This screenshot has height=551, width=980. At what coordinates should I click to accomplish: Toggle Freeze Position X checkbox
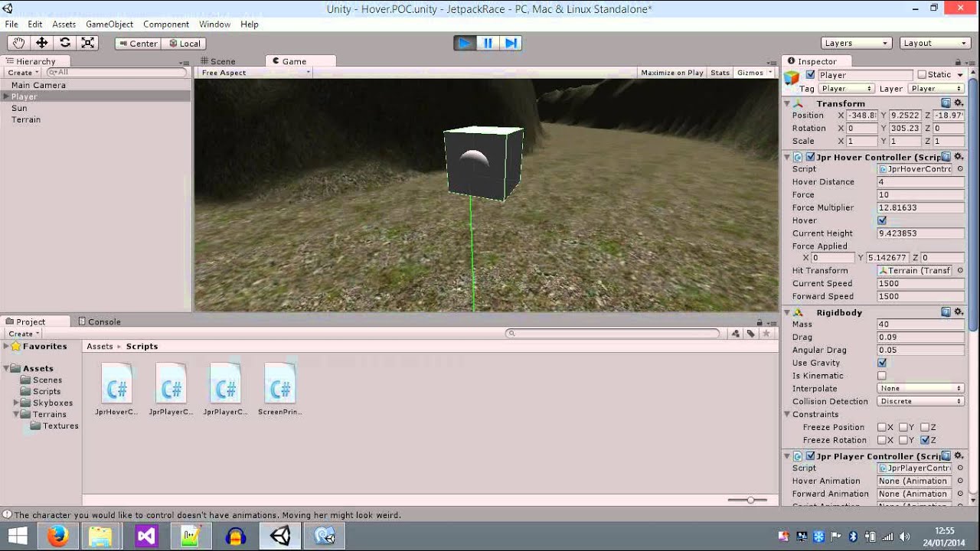[x=882, y=427]
